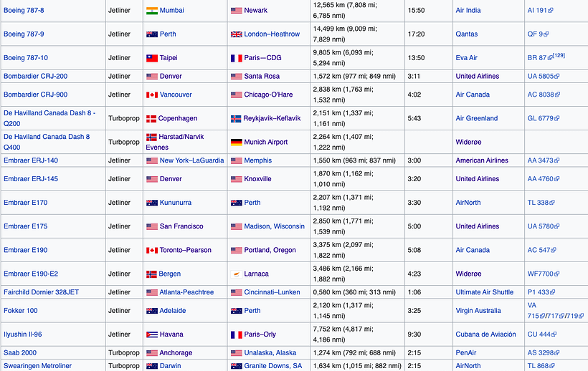The height and width of the screenshot is (371, 588).
Task: Click the Germany flag icon beside Munich Airport
Action: click(236, 143)
